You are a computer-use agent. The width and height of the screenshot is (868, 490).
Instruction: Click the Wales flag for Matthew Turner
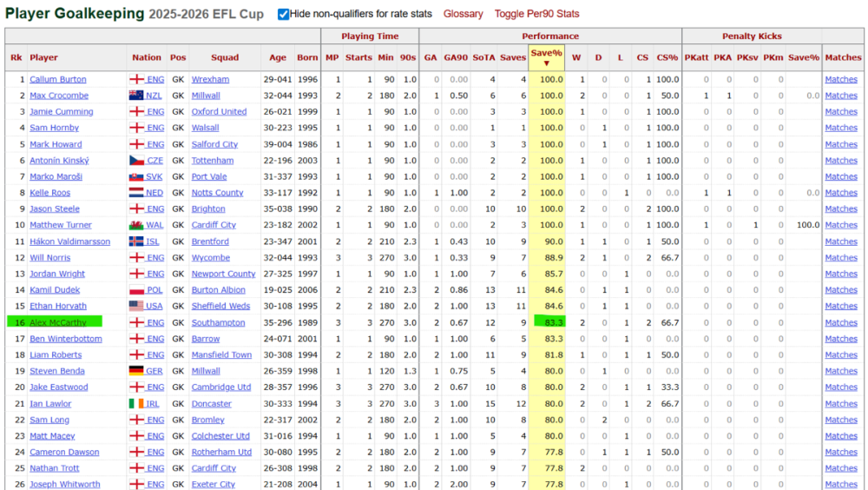click(136, 225)
